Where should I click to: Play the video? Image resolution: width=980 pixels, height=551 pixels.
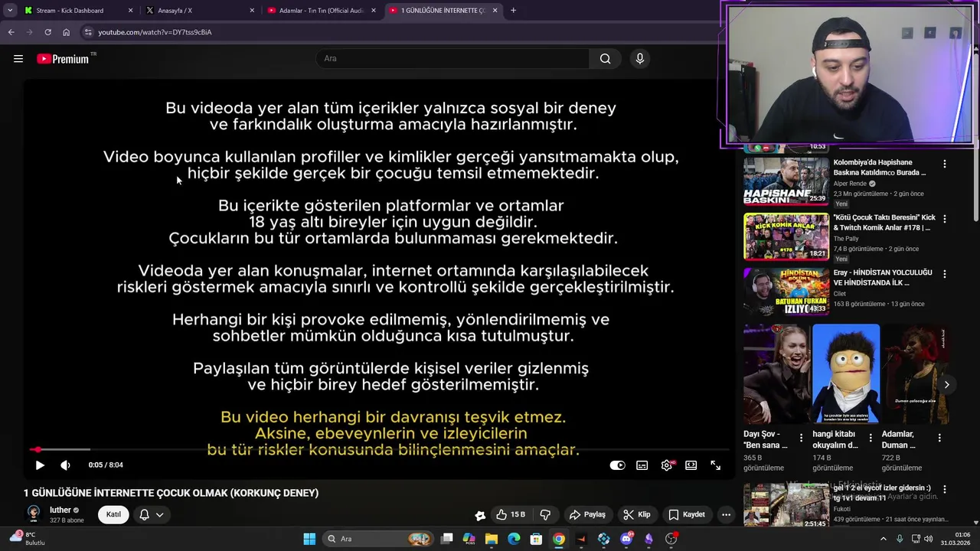pyautogui.click(x=40, y=465)
